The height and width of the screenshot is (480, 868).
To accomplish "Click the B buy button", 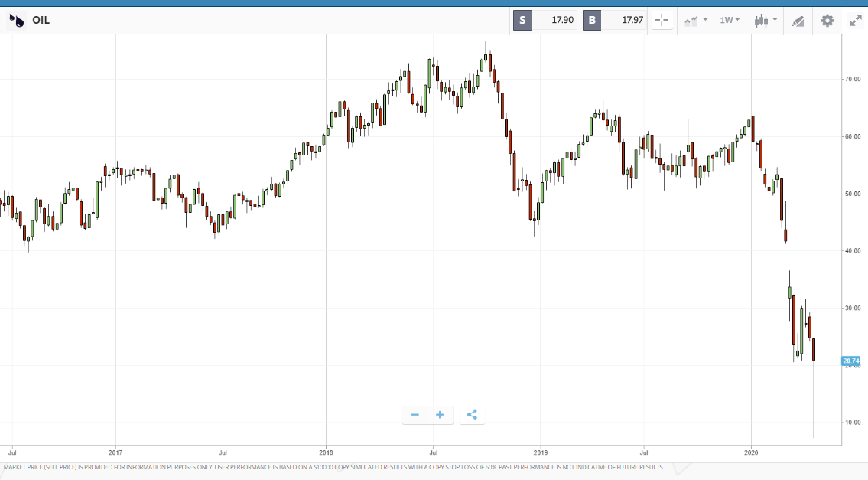I will point(592,21).
